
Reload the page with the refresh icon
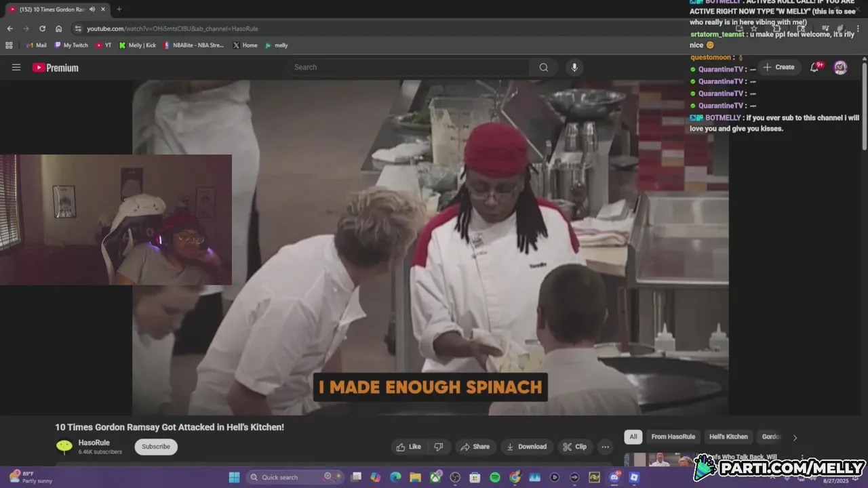pos(42,28)
